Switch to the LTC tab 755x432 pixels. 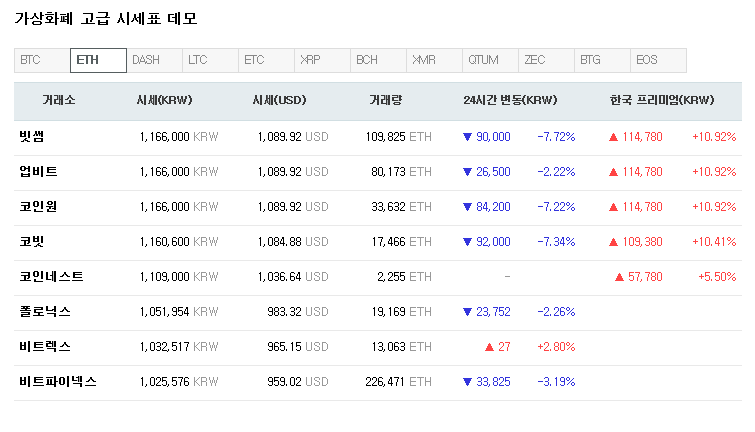(210, 61)
